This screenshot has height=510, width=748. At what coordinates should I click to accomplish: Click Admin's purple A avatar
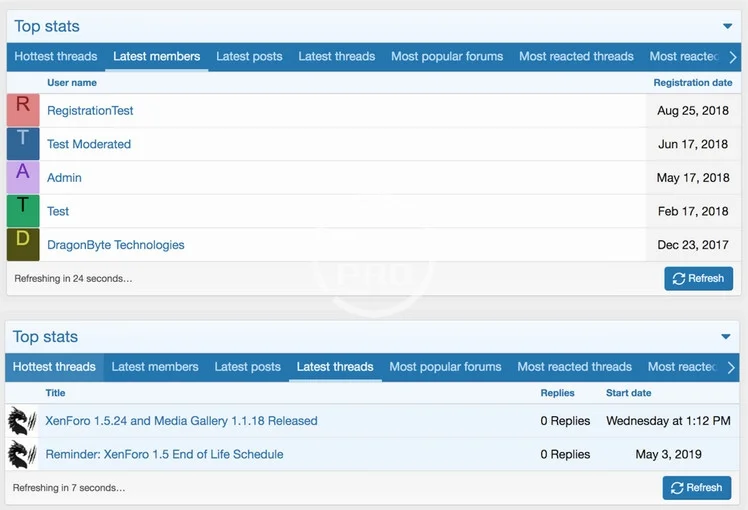[x=23, y=177]
